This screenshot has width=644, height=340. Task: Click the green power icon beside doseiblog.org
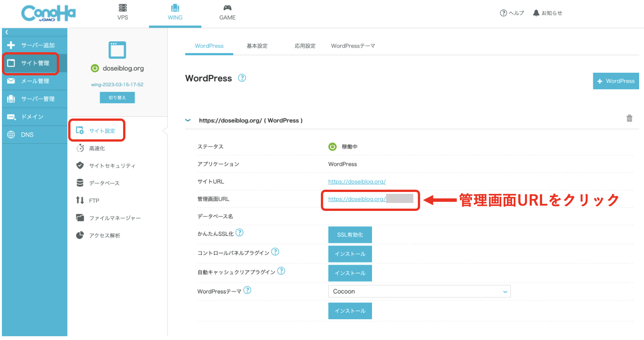click(x=95, y=68)
